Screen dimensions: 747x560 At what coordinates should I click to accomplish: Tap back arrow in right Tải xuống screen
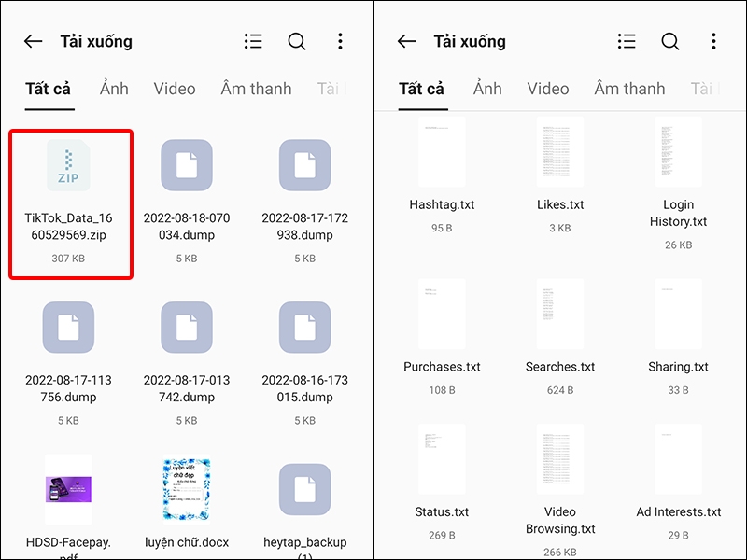pos(407,41)
